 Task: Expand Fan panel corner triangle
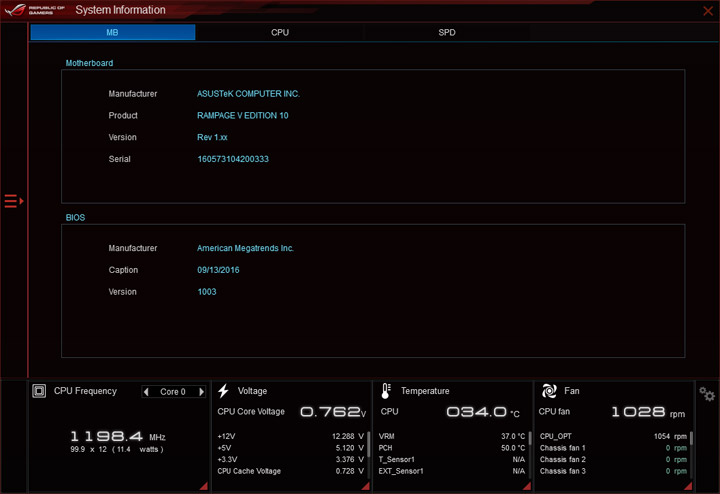689,486
